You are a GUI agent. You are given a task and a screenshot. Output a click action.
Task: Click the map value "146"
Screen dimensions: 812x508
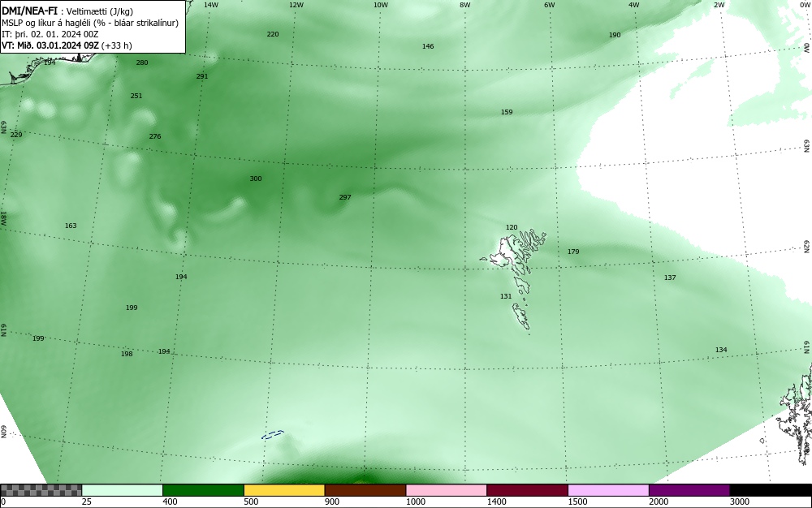[x=428, y=46]
